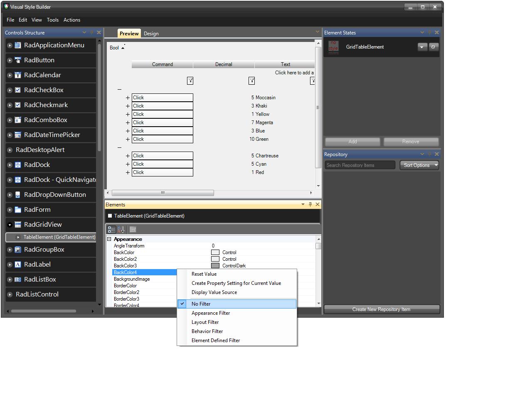Click the RadDropDownButton control icon

pos(18,195)
